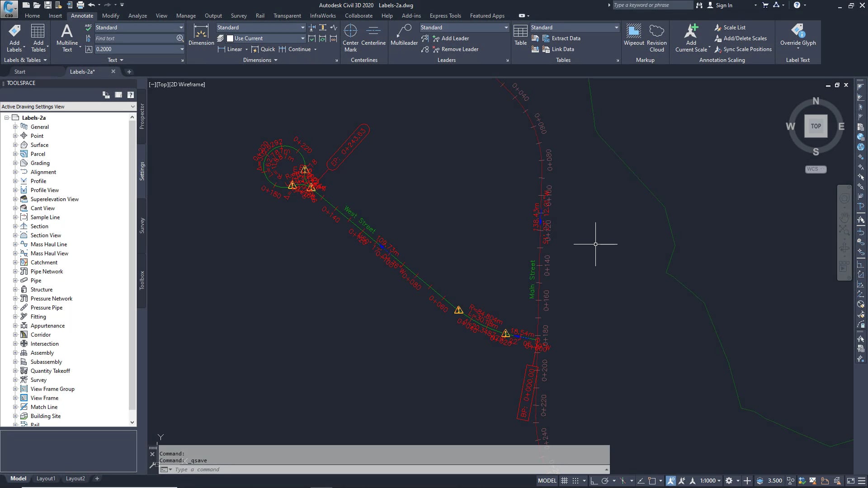Click the TOP face of ViewCube

pyautogui.click(x=816, y=127)
